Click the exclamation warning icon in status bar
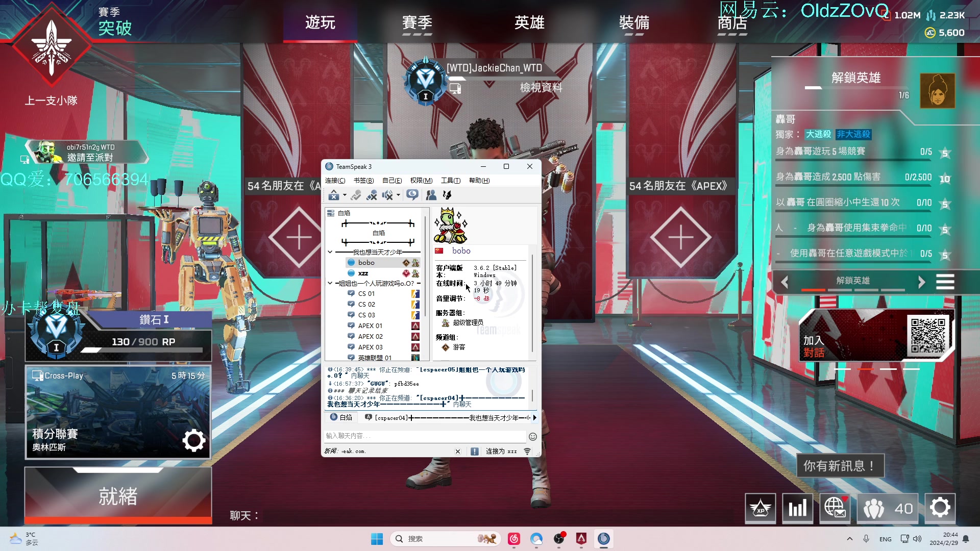 [x=475, y=452]
